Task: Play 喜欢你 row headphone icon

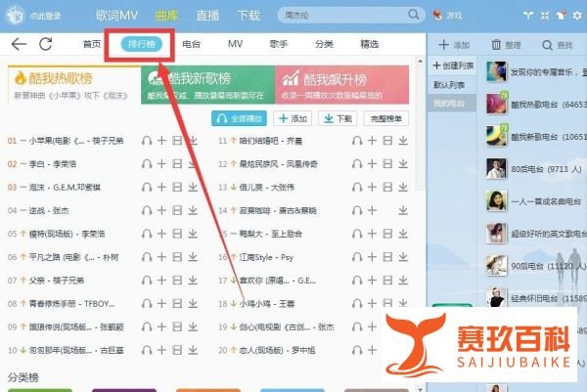Action: click(x=357, y=281)
